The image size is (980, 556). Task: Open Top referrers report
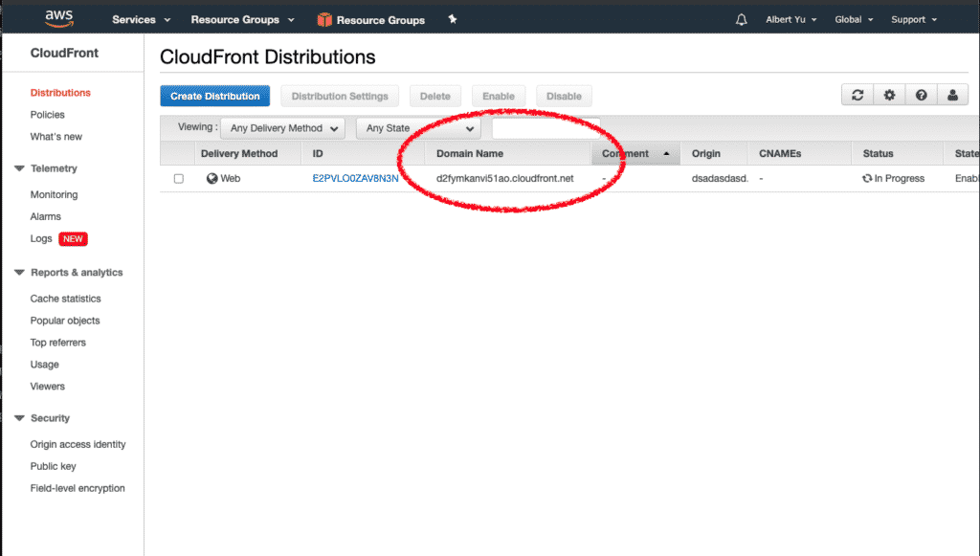(x=58, y=343)
